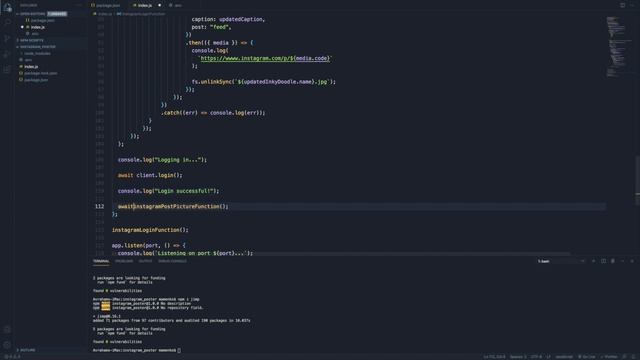Switch to the Problems panel tab
The width and height of the screenshot is (640, 360).
click(x=124, y=261)
